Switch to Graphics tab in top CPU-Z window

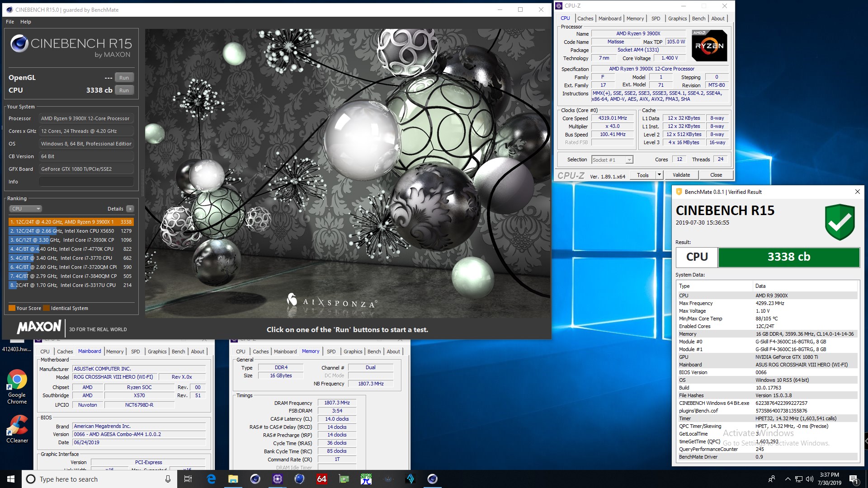click(x=677, y=19)
